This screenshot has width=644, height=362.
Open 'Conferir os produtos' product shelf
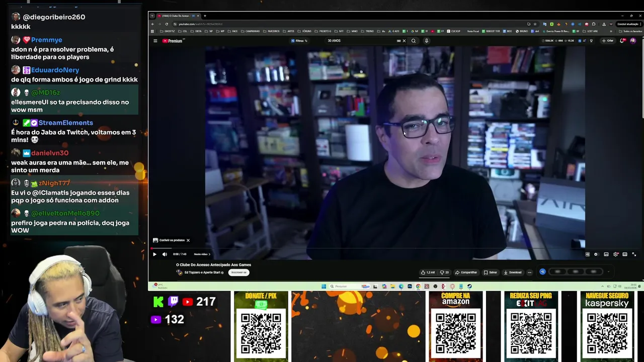click(169, 240)
